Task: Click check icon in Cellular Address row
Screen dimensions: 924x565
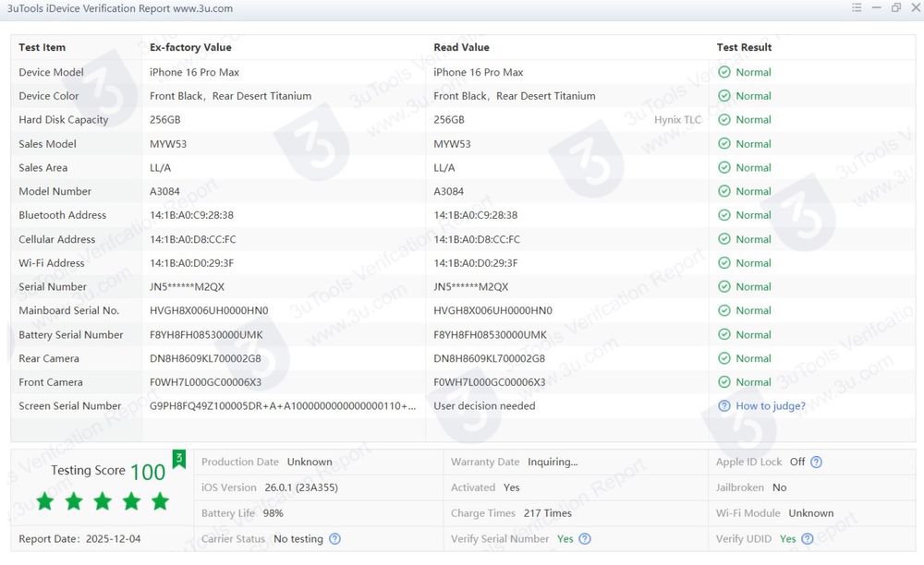Action: click(x=724, y=239)
